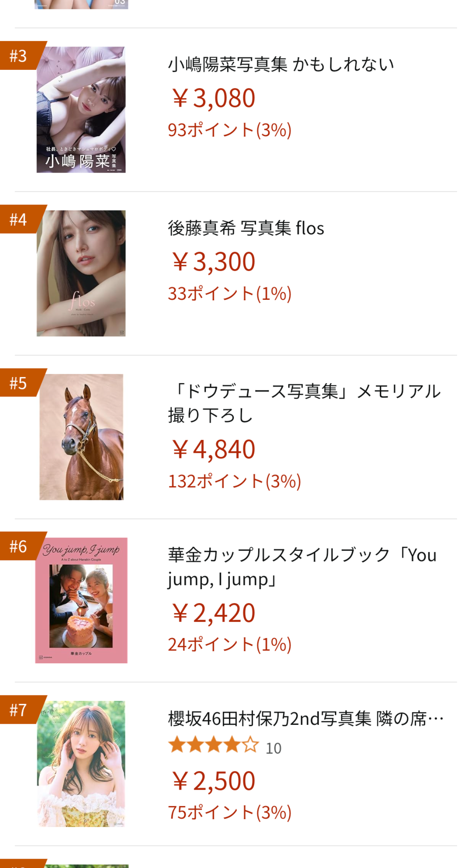
Task: Open the ドウデュース写真集 title link
Action: 304,403
